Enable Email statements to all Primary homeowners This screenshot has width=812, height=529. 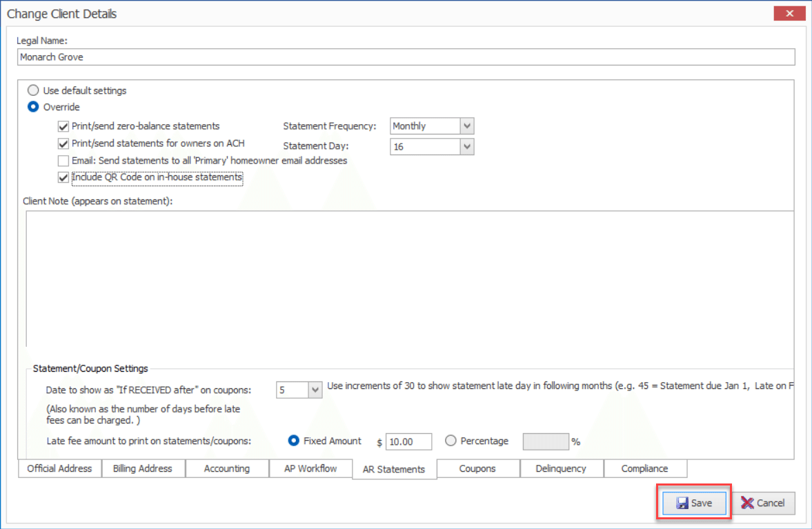pyautogui.click(x=63, y=161)
